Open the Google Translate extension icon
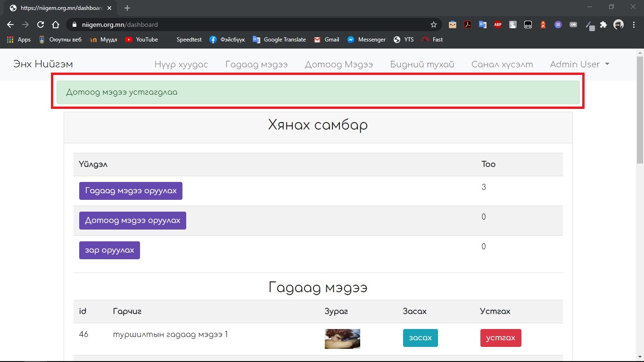Viewport: 644px width, 362px height. (x=483, y=25)
